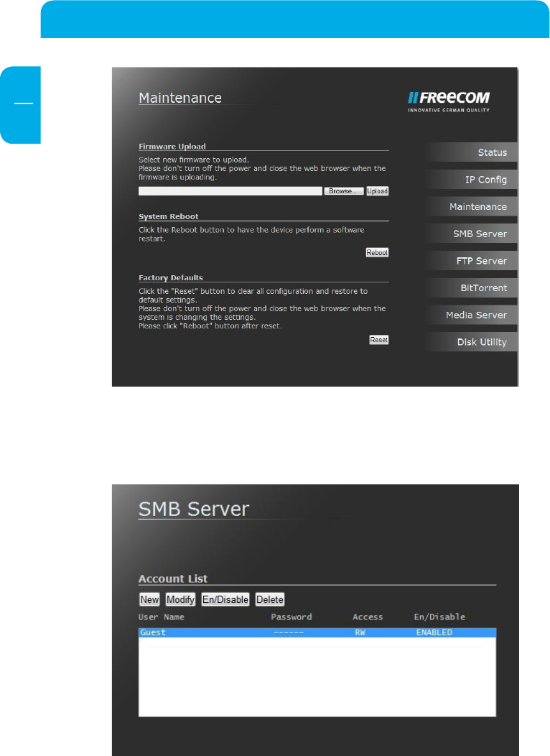Click Modify account button
Screen dimensions: 550x756
coord(180,599)
